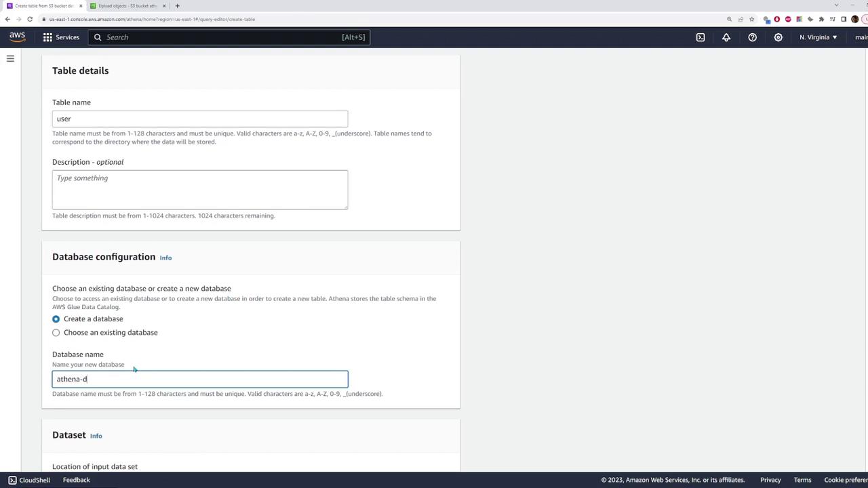The width and height of the screenshot is (868, 488).
Task: Switch to the Upload objects S3 tab
Action: click(127, 5)
